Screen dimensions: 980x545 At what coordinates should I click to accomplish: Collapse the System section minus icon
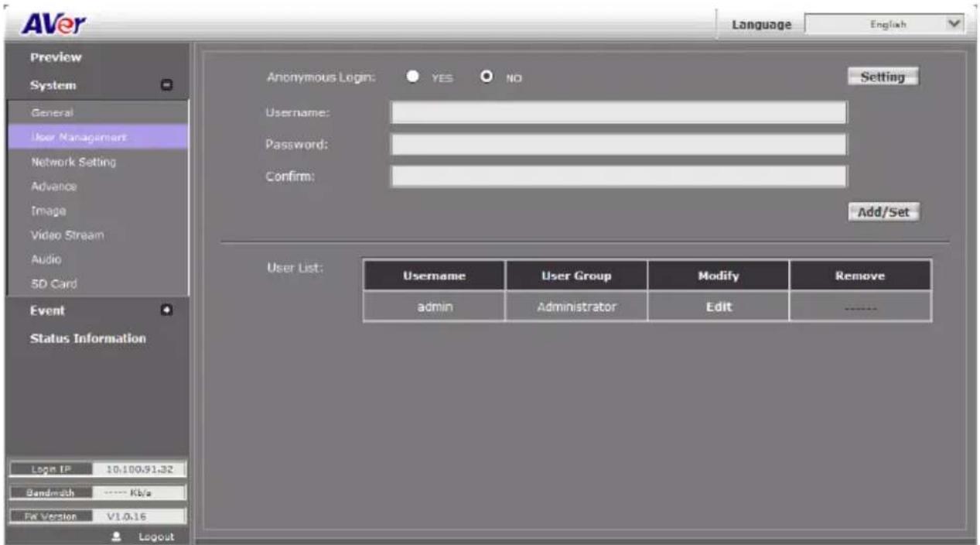click(166, 86)
